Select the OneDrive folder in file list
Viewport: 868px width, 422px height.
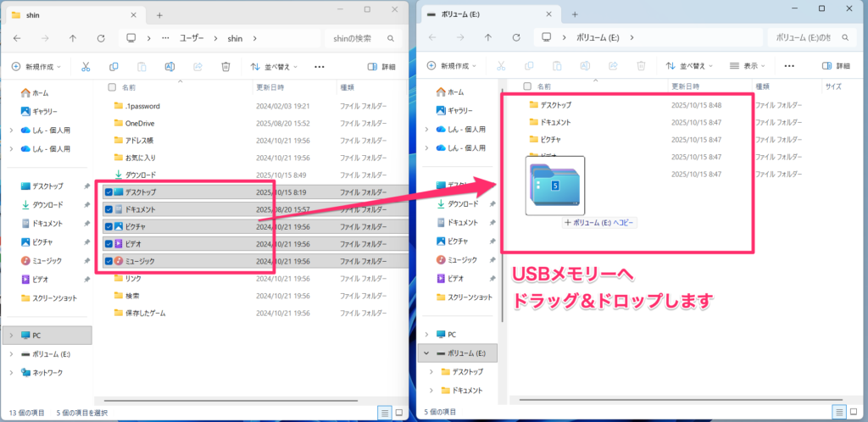pos(140,123)
